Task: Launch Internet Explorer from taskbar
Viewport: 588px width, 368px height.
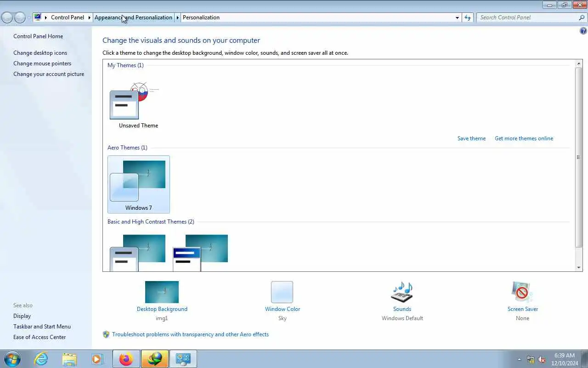Action: (41, 359)
